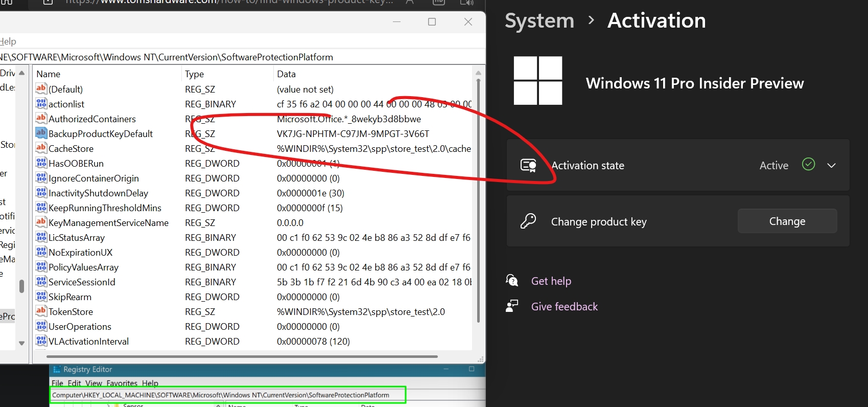This screenshot has height=407, width=868.
Task: Expand the Activation state chevron
Action: pos(831,166)
